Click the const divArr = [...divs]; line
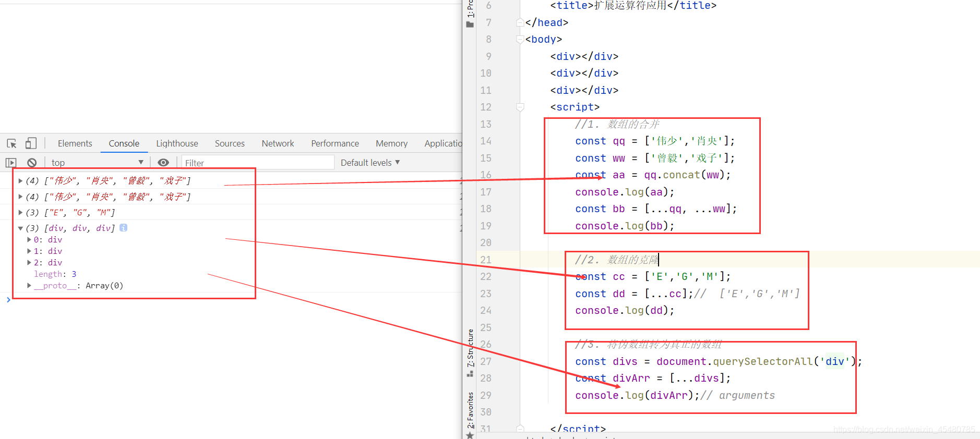The width and height of the screenshot is (980, 439). [x=653, y=378]
